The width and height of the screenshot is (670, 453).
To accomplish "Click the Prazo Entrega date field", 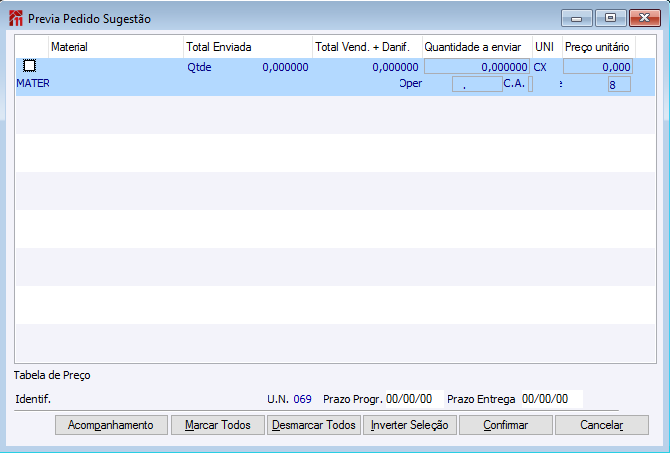I will click(x=552, y=399).
